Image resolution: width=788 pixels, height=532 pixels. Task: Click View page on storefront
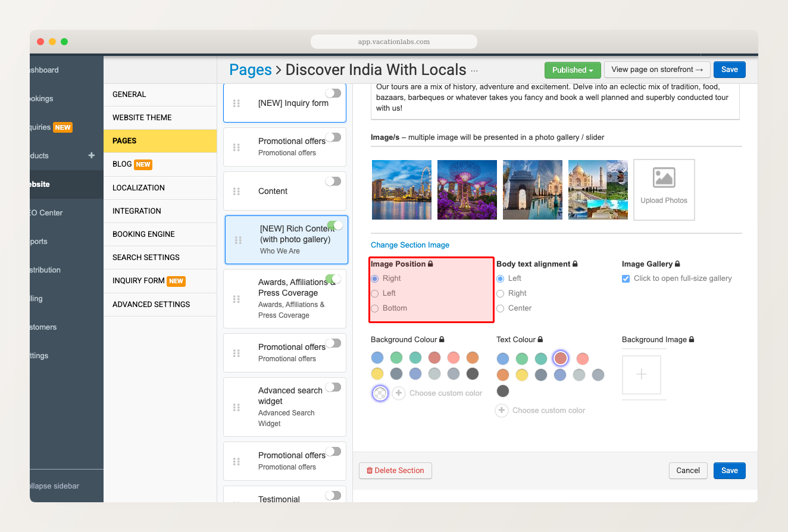coord(657,69)
